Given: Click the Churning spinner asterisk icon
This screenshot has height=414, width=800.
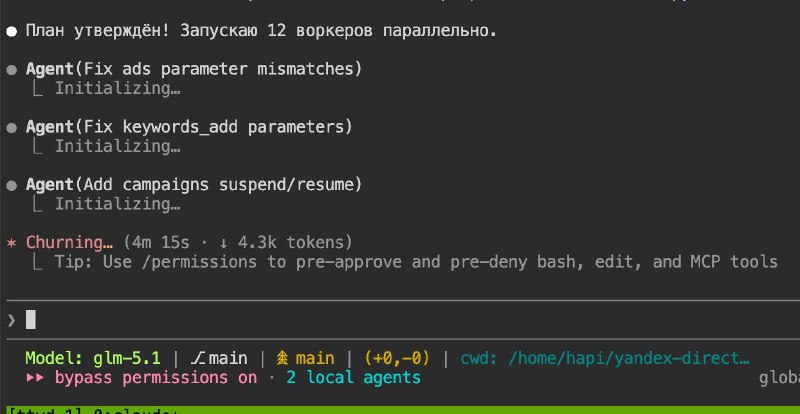Looking at the screenshot, I should coord(12,242).
